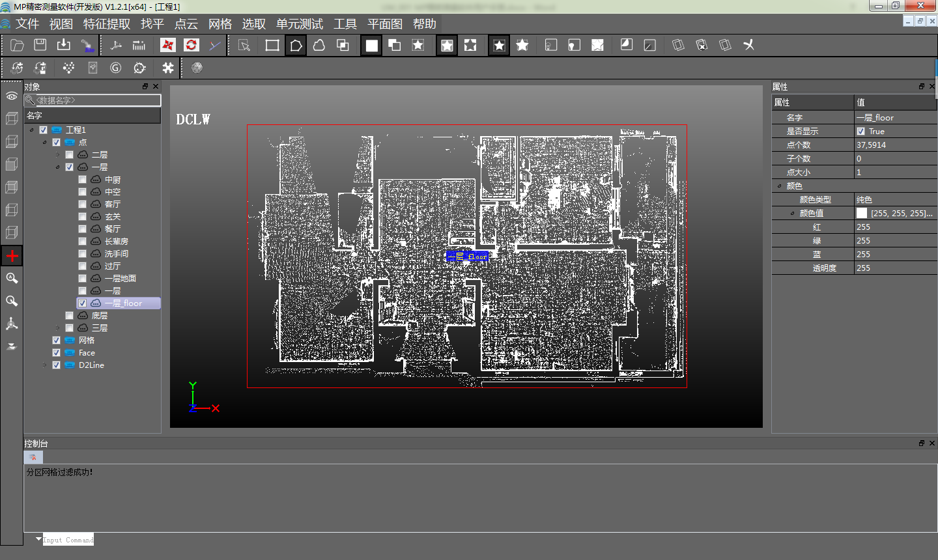Select the rectangle selection tool
Image resolution: width=938 pixels, height=560 pixels.
coord(272,45)
